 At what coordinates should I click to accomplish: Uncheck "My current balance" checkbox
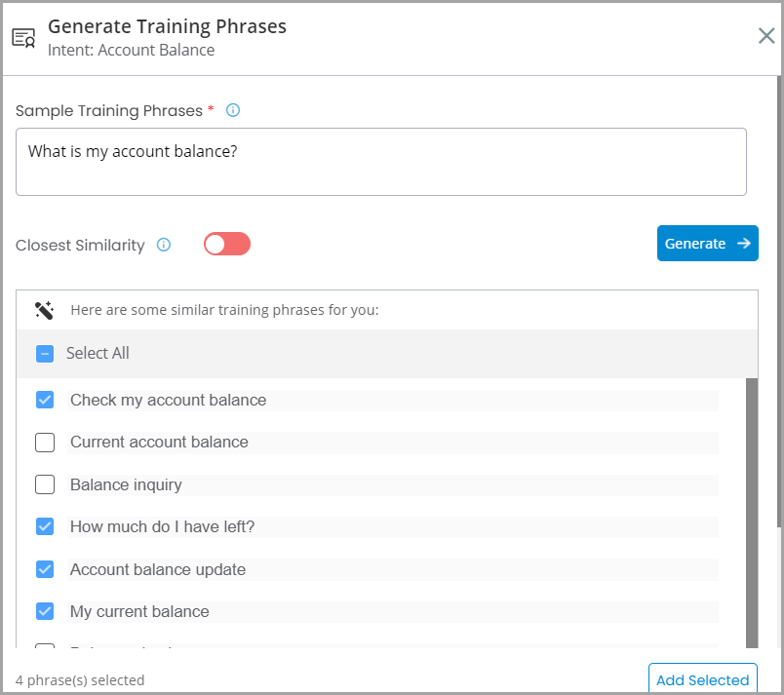(x=45, y=611)
